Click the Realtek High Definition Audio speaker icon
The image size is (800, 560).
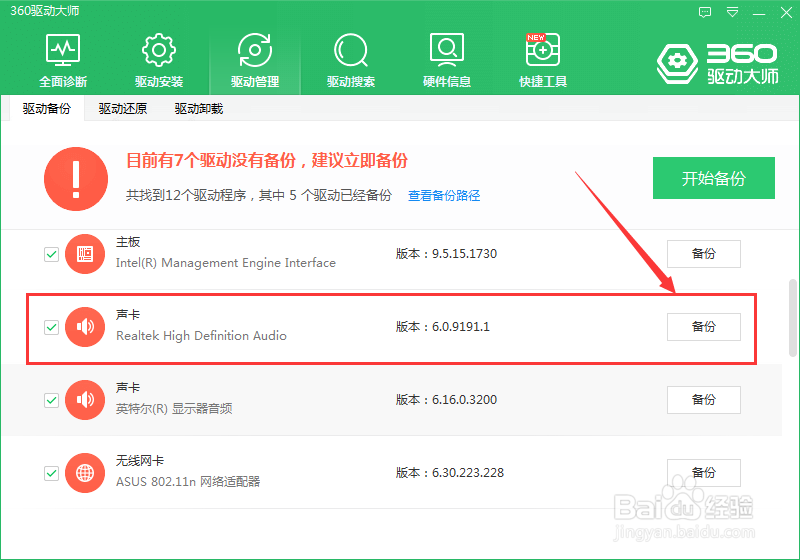point(85,327)
